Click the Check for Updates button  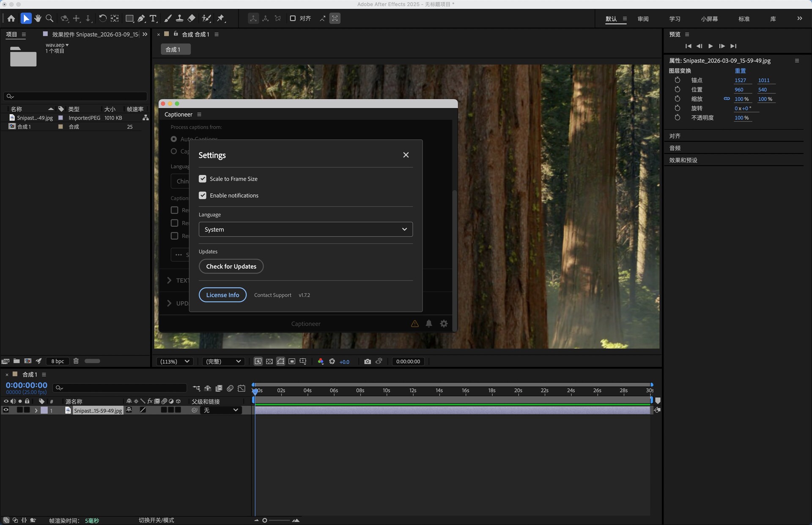coord(231,267)
